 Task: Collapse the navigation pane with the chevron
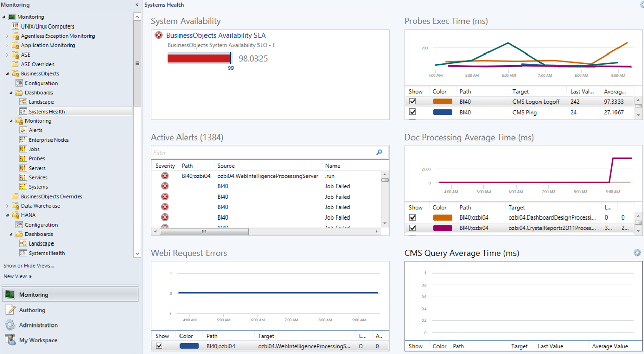(x=137, y=5)
